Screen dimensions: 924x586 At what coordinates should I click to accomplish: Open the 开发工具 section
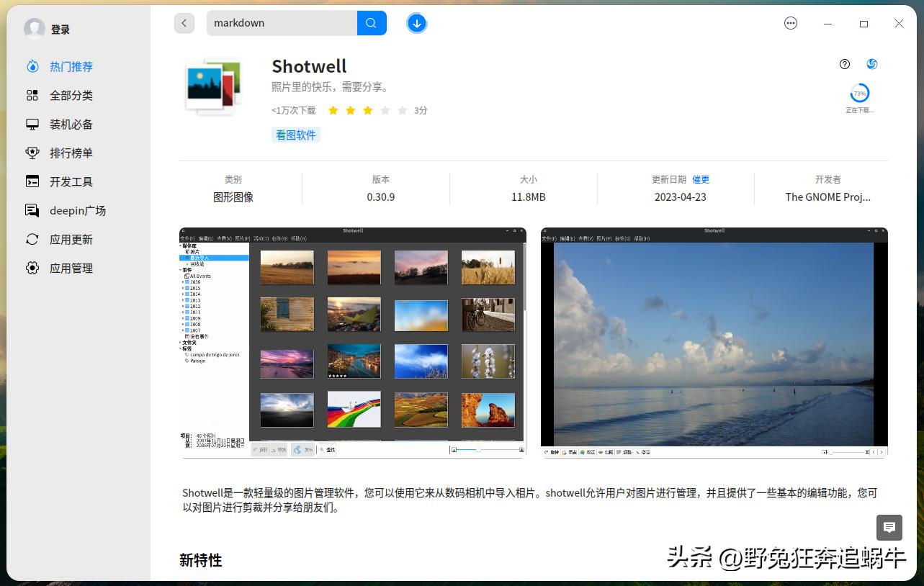pyautogui.click(x=71, y=181)
